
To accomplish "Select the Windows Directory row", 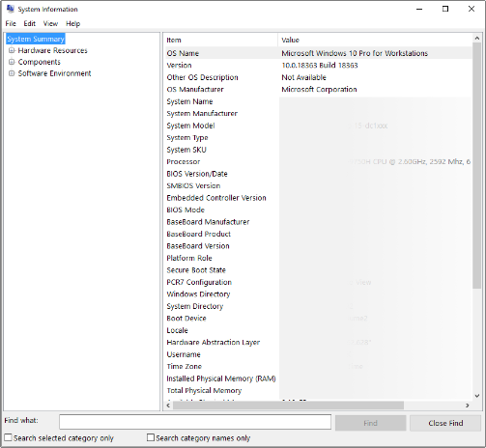I will 319,294.
